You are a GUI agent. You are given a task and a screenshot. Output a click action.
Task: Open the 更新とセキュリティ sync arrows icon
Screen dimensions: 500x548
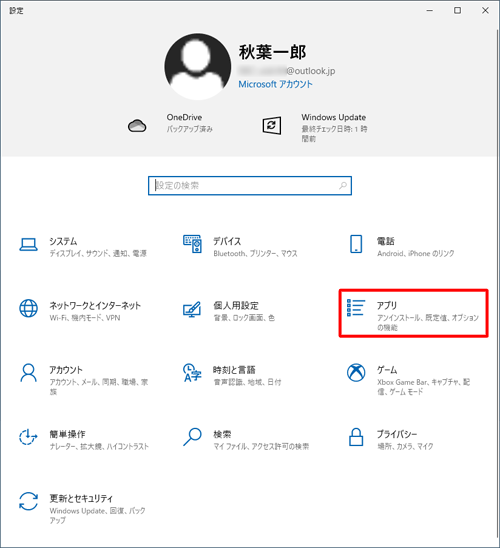(x=28, y=501)
